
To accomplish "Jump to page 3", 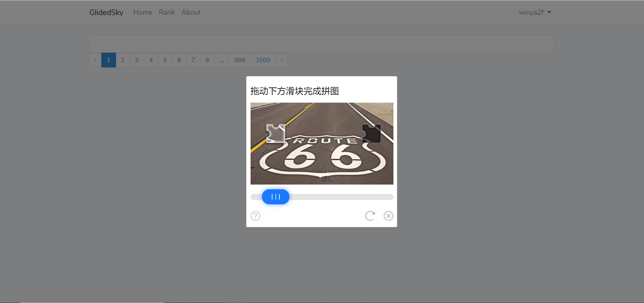I will tap(137, 60).
